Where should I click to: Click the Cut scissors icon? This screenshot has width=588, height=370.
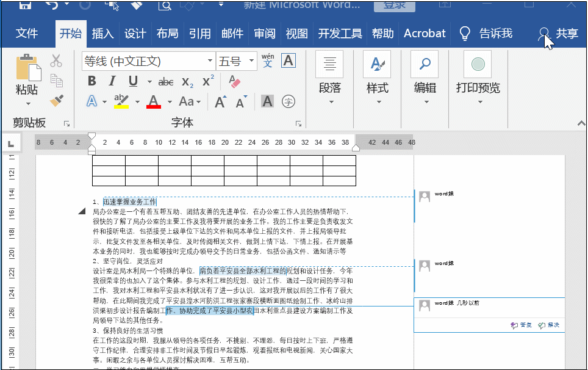coord(56,60)
